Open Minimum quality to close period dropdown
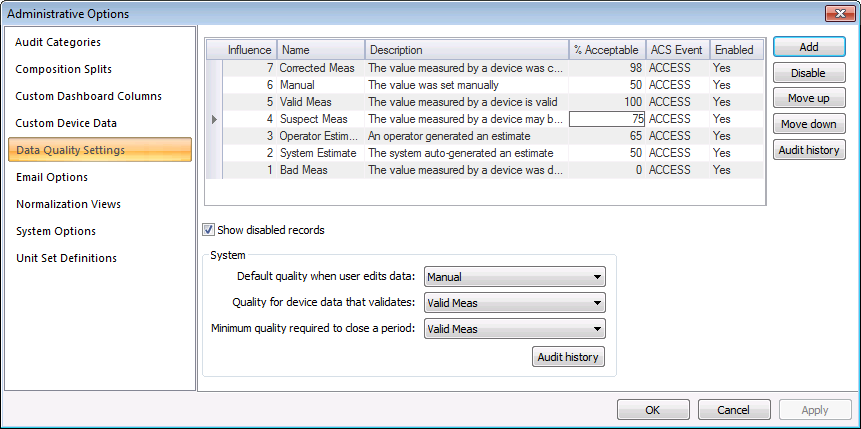This screenshot has width=861, height=429. [515, 328]
